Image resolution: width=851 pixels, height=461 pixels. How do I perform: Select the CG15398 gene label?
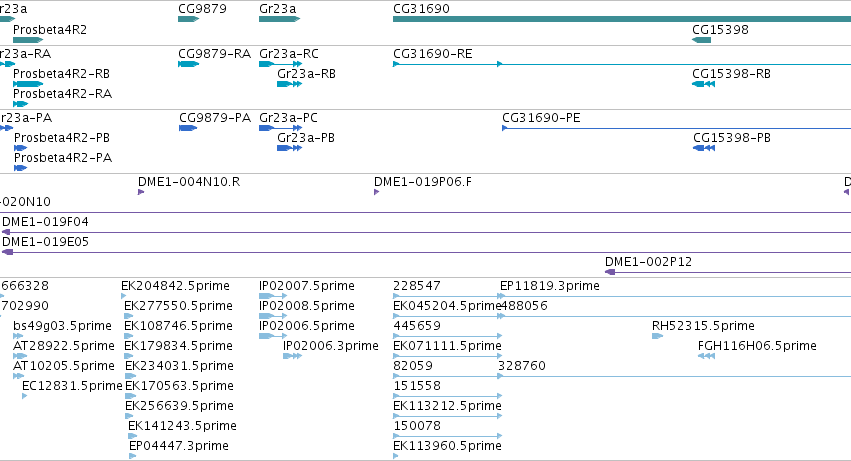tap(720, 29)
